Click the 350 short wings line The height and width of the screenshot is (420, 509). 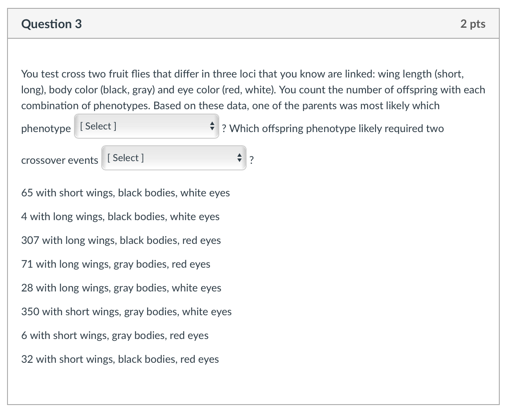(x=126, y=312)
